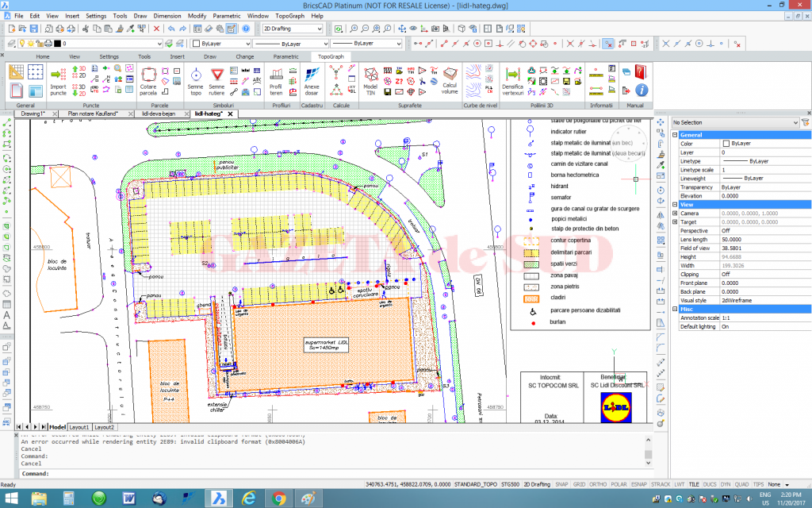Viewport: 812px width, 508px height.
Task: Toggle SNAP in status bar
Action: [x=561, y=484]
